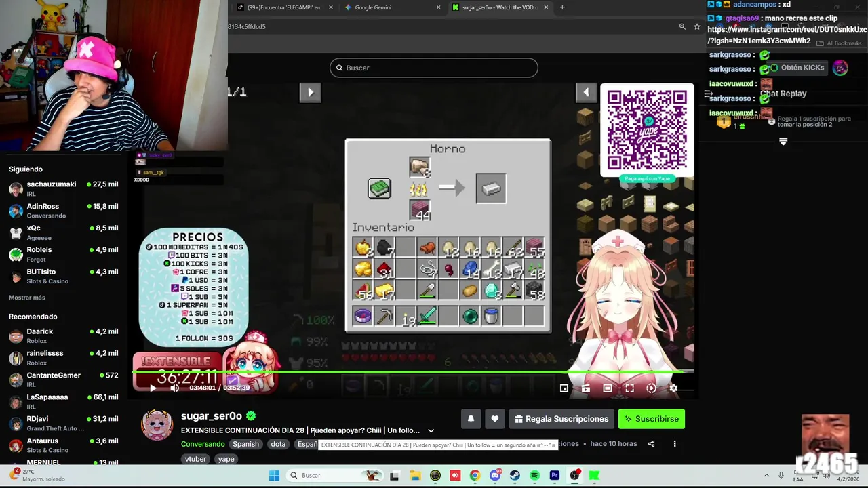Mute the video player volume

pos(174,388)
